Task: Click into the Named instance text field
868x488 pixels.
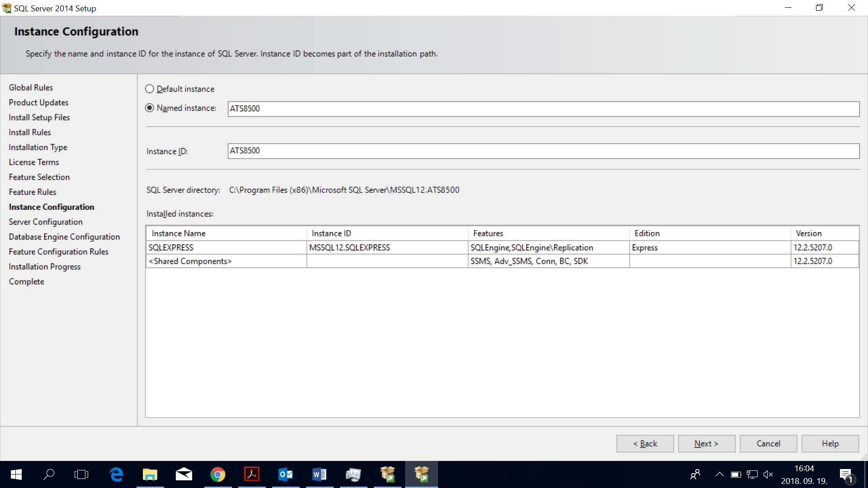Action: click(542, 109)
